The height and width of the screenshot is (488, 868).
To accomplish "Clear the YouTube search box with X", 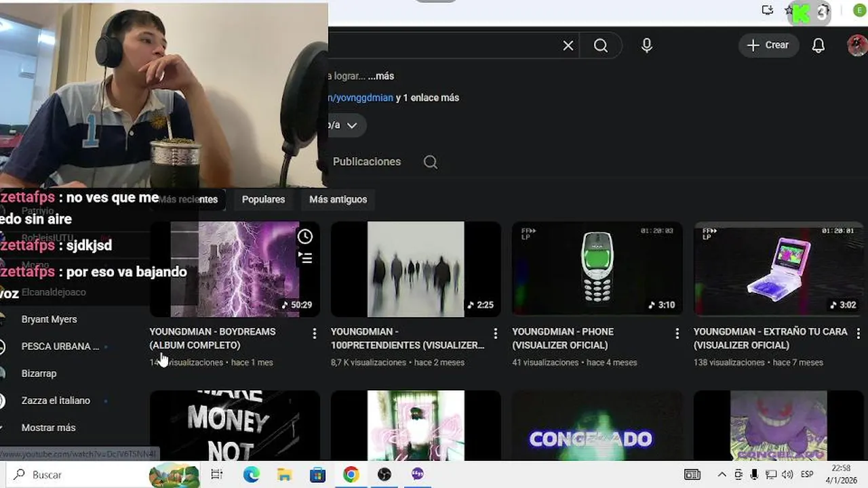I will pos(568,45).
